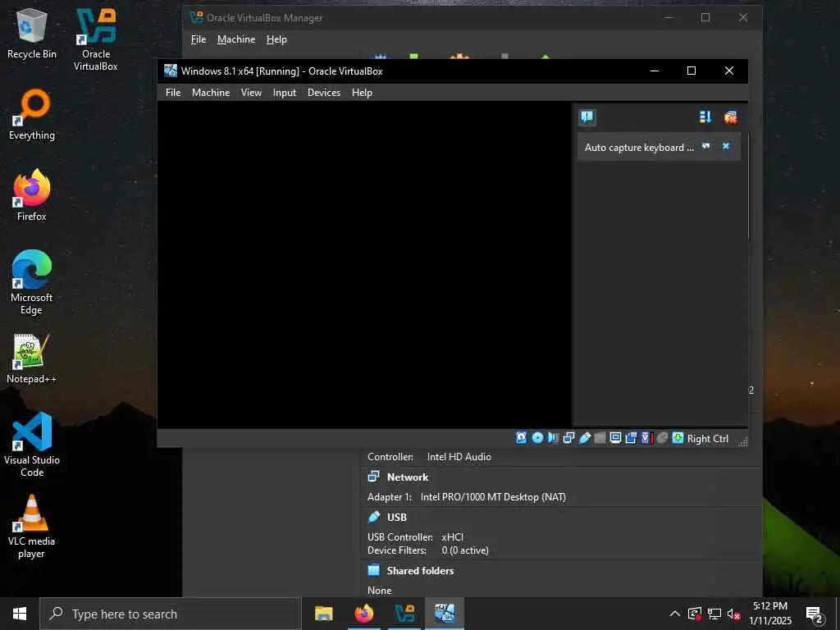Click the Type here to search box

[171, 614]
